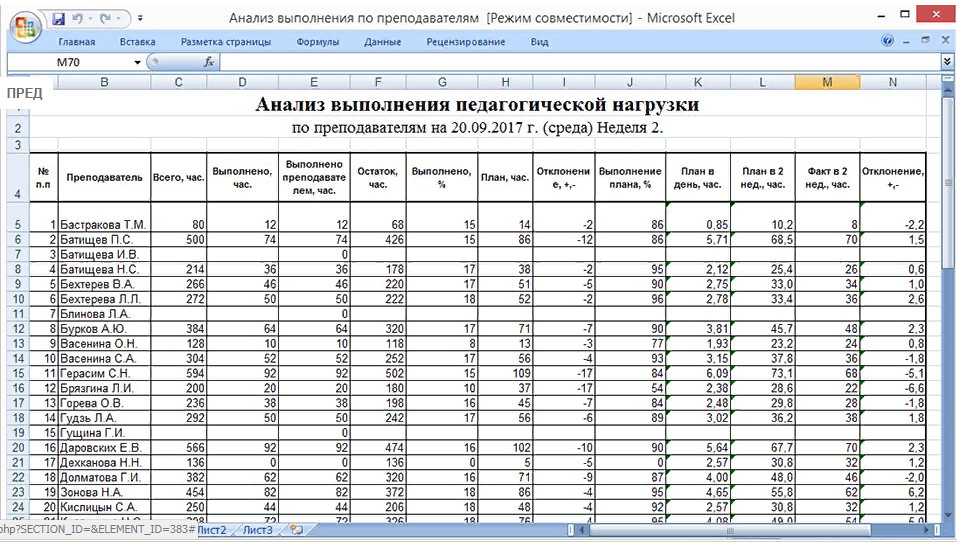This screenshot has height=542, width=957.
Task: Go to the Данные ribbon tab
Action: click(382, 42)
